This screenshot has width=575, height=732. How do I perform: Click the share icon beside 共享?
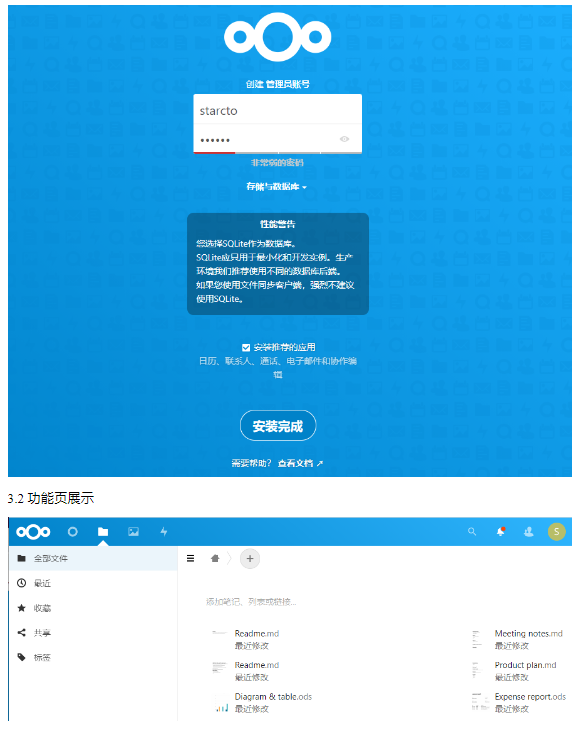point(21,633)
